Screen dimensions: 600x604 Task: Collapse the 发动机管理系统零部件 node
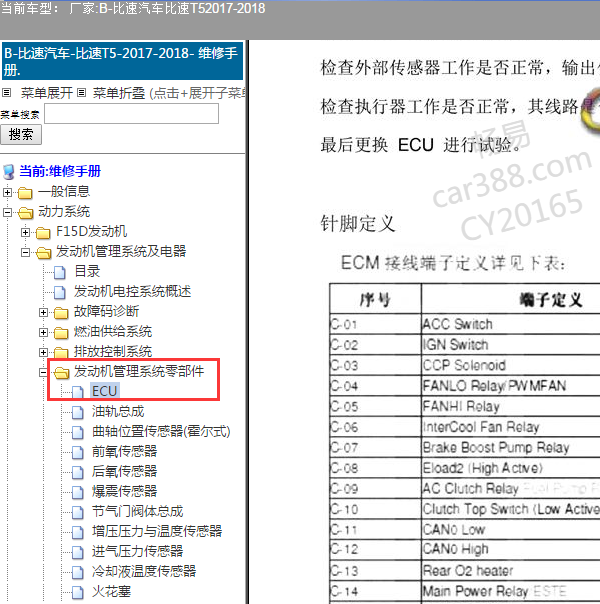click(44, 372)
